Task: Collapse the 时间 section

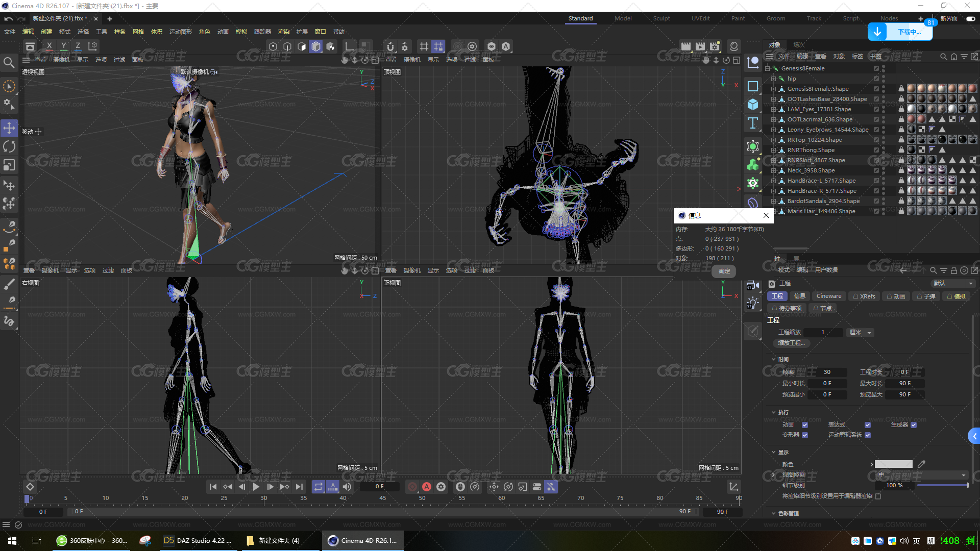Action: (x=773, y=359)
